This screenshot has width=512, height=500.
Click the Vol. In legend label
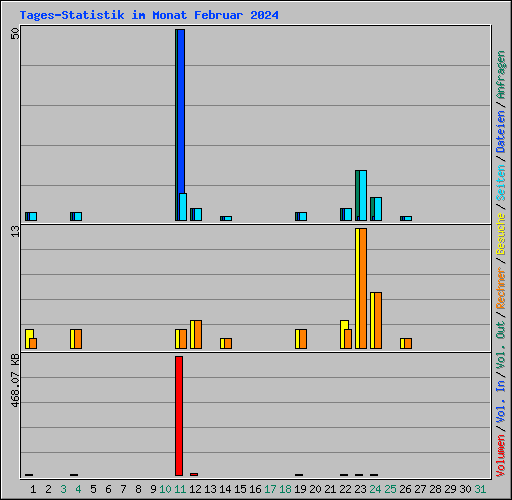[501, 401]
